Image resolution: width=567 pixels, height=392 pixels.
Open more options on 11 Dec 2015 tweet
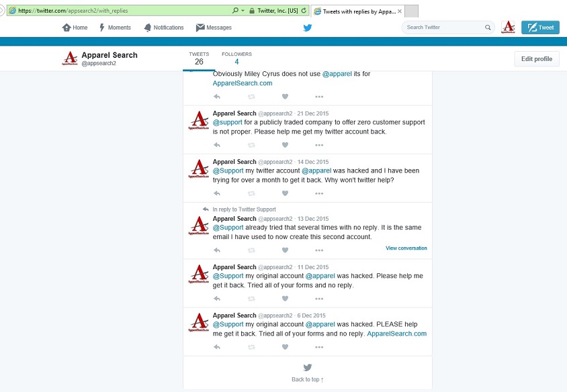coord(319,299)
